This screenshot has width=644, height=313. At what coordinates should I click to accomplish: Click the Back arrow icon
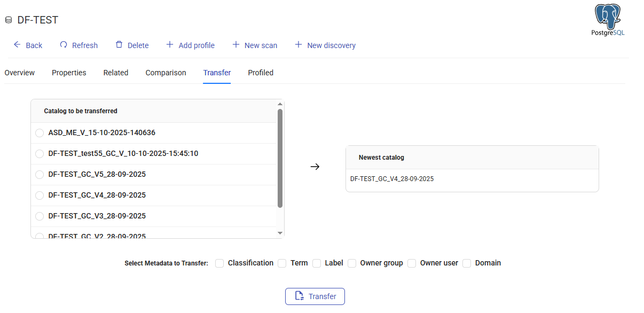tap(17, 45)
